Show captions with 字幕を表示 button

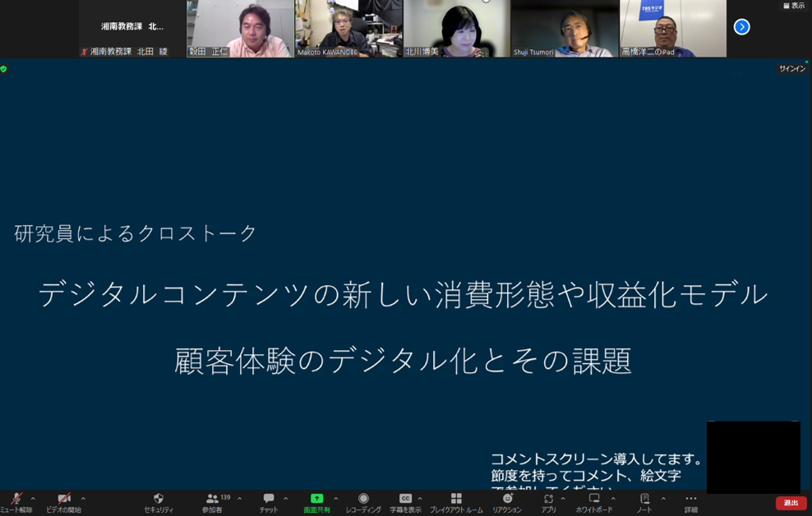(x=405, y=500)
